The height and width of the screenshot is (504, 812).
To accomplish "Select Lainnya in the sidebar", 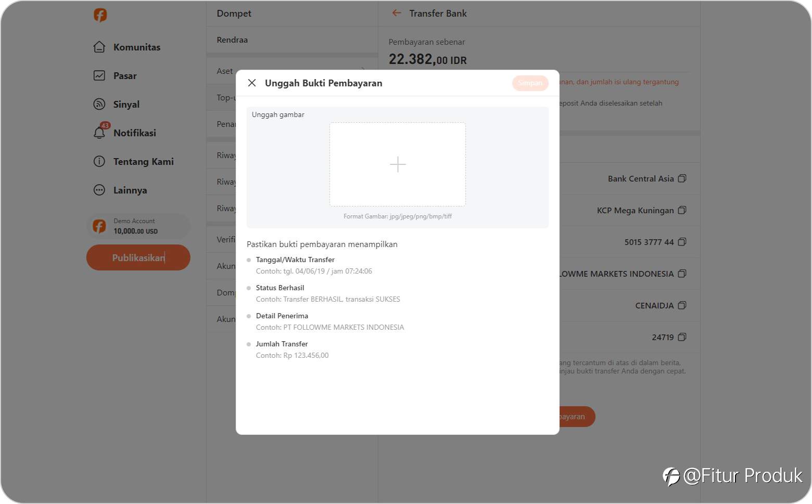I will 130,190.
